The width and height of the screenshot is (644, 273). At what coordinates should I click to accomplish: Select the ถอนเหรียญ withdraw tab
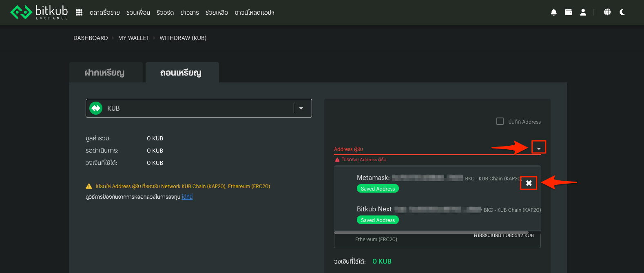pos(182,73)
